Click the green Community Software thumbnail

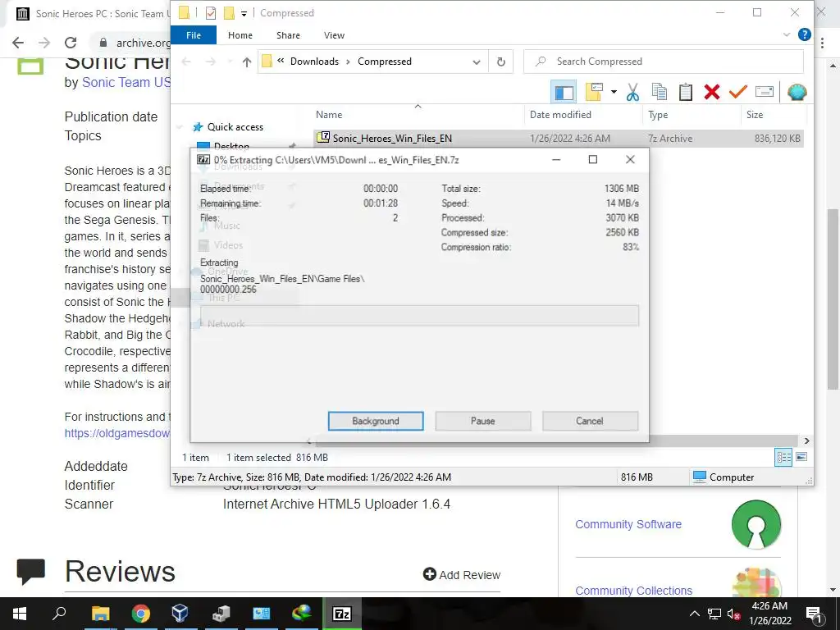756,524
